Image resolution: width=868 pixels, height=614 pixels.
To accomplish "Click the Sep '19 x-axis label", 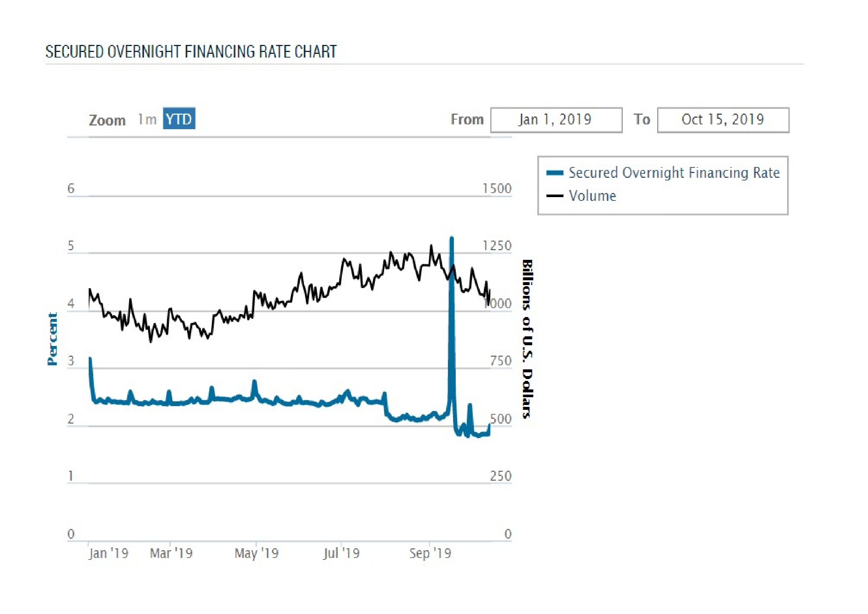I will [430, 553].
